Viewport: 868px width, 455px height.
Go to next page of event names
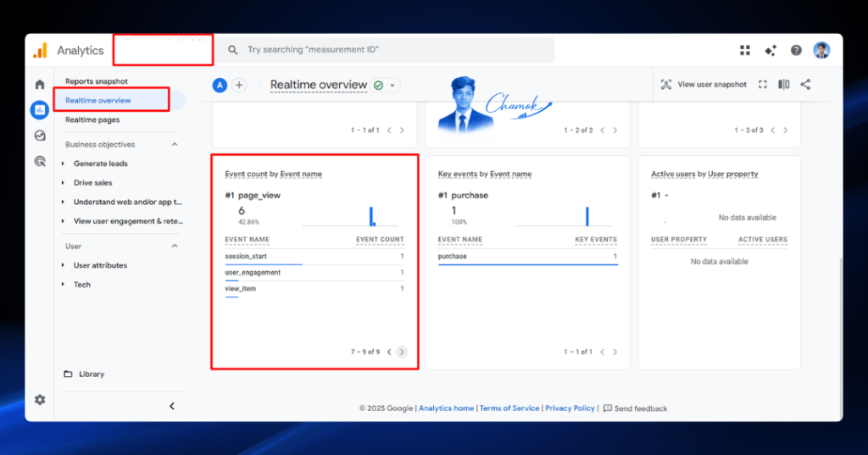pos(402,352)
